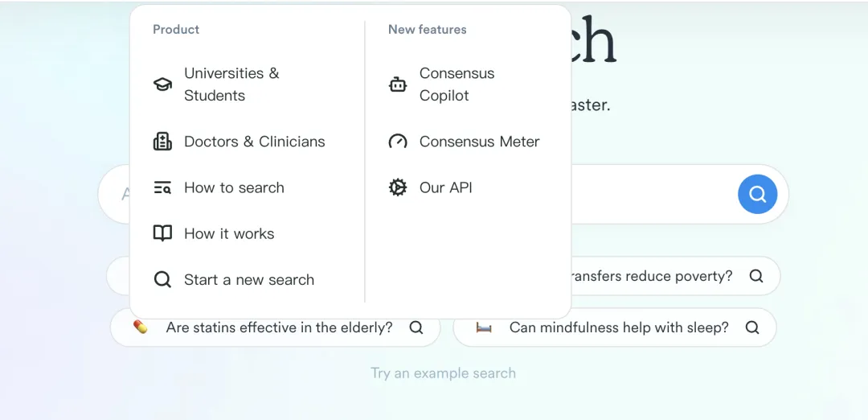This screenshot has height=420, width=868.
Task: Click the transfers reduce poverty example query
Action: click(675, 276)
